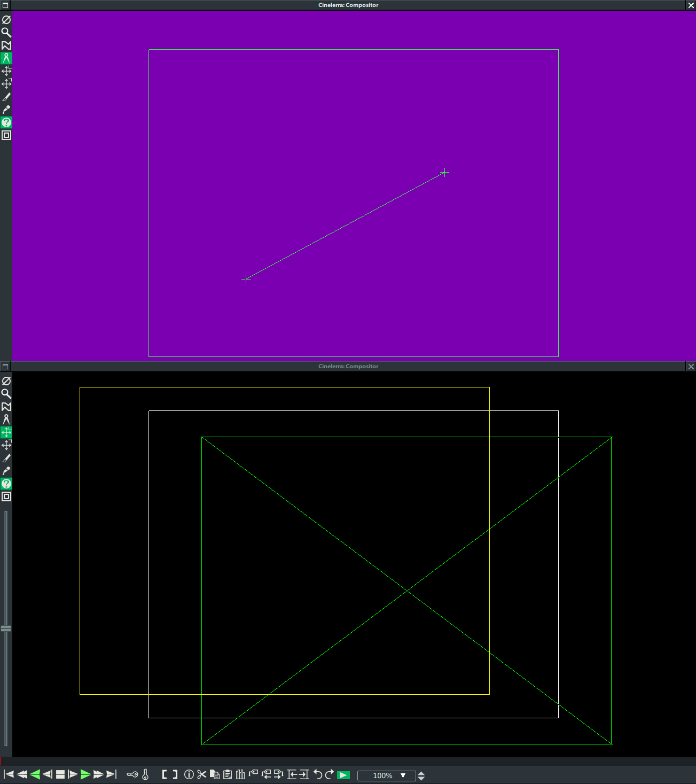
Task: Activate Adjust Projector tool in the lower compositor
Action: (6, 445)
